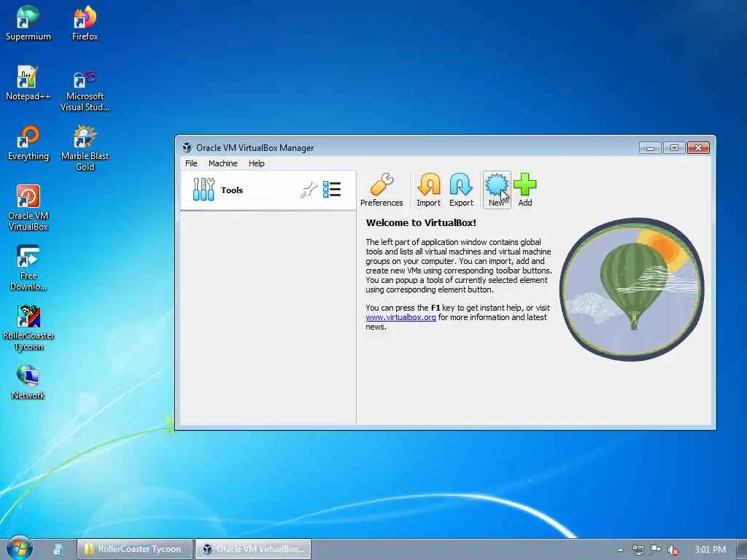Select the Supermium desktop shortcut

coord(28,23)
